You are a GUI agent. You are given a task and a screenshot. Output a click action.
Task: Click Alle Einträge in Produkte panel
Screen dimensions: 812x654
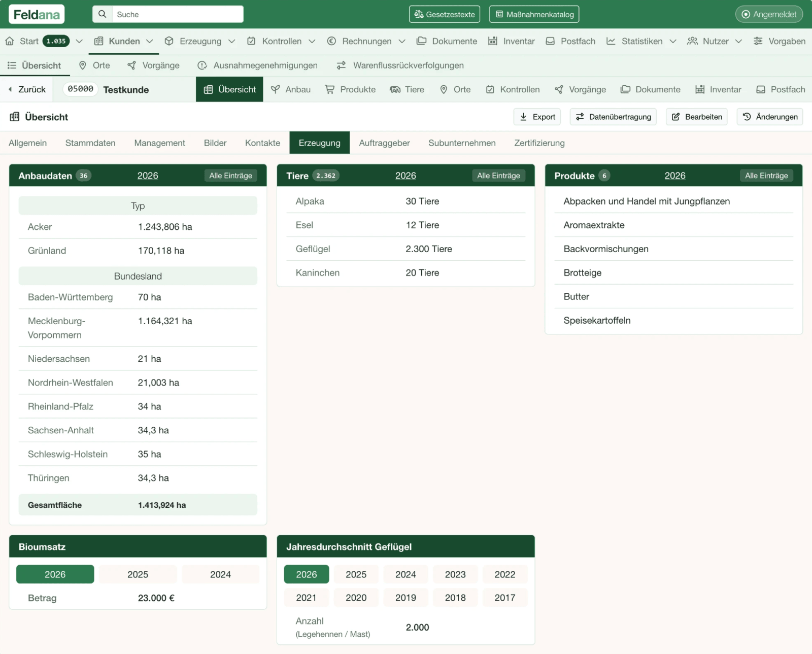(766, 176)
